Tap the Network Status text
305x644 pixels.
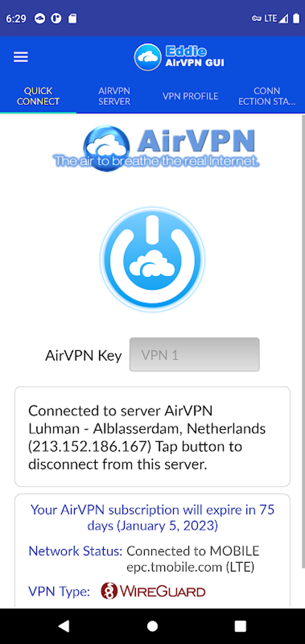tap(76, 551)
